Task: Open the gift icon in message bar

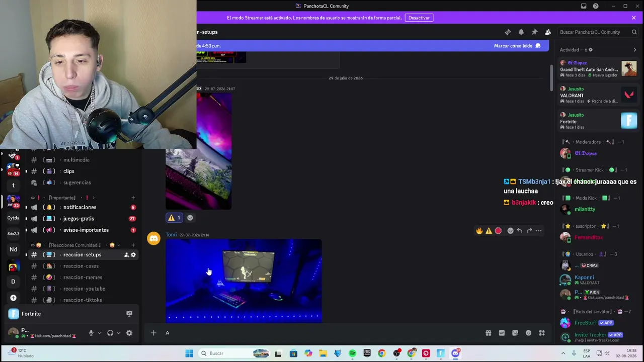Action: pyautogui.click(x=488, y=333)
